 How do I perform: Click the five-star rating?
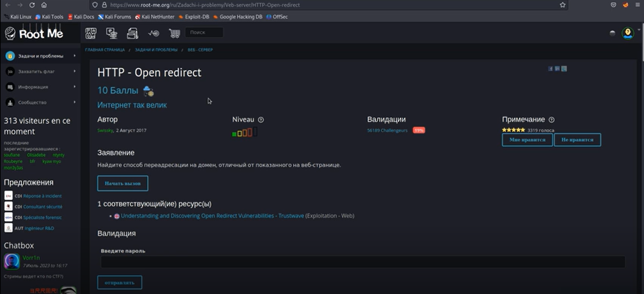[x=513, y=130]
